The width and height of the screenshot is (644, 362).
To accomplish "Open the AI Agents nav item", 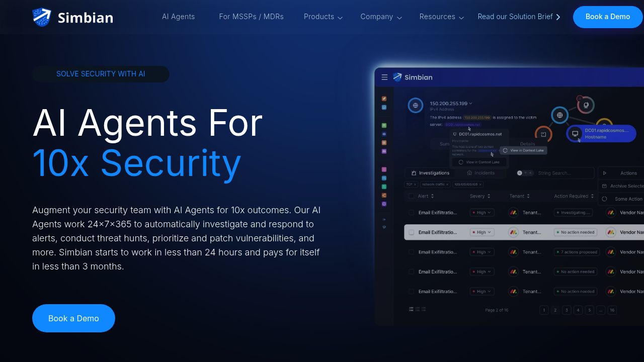I will 179,17.
